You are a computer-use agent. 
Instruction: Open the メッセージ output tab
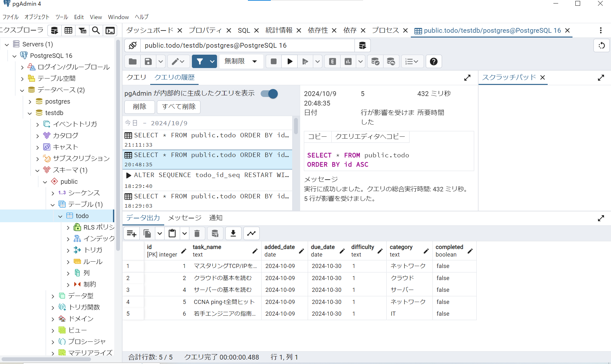point(185,218)
